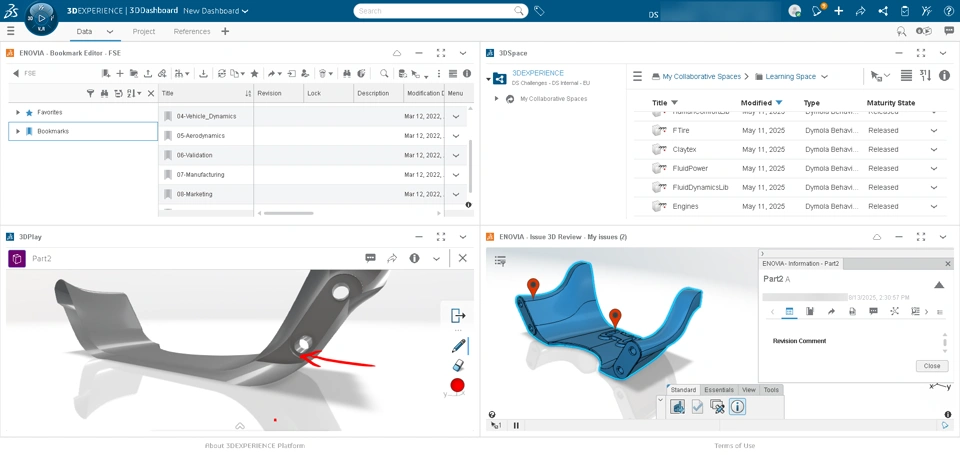Expand the Bookmarks tree node
960x455 pixels.
[x=18, y=132]
